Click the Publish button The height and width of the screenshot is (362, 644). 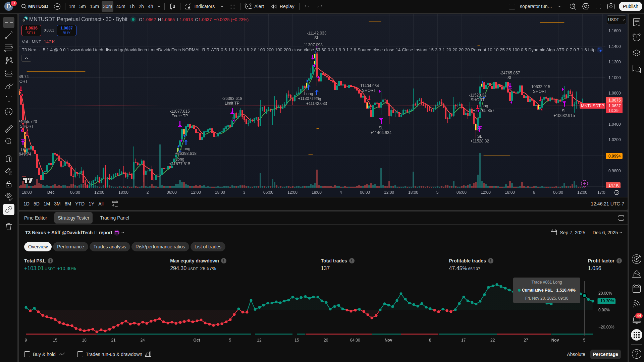(630, 6)
